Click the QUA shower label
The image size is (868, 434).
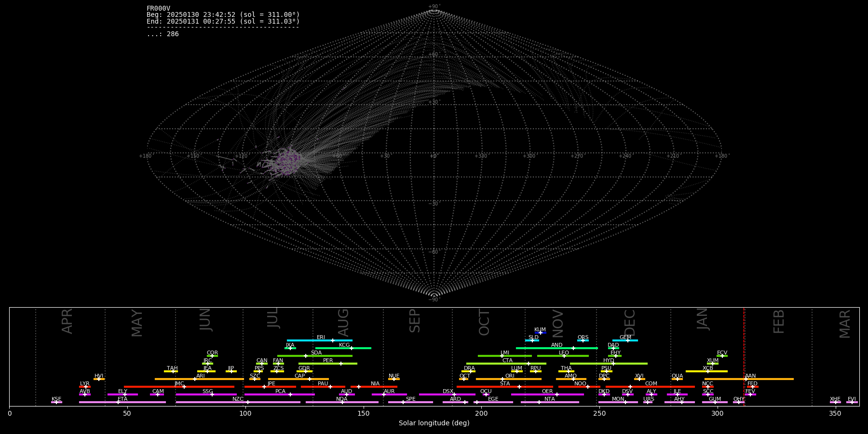coord(677,376)
